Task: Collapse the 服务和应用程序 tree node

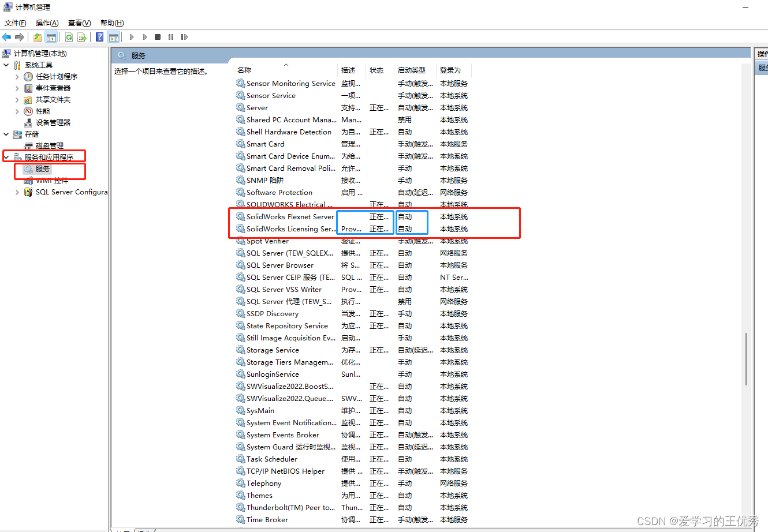Action: pos(6,158)
